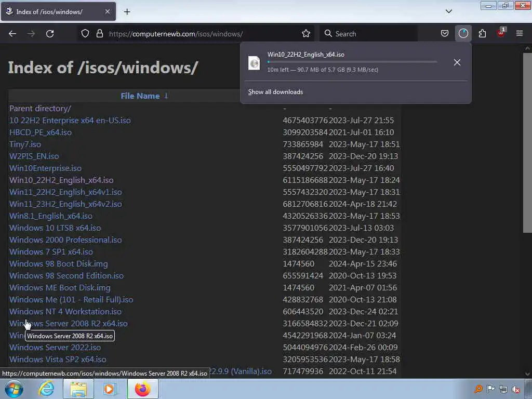Select file size 733865984 of Tiny7.iso
Viewport: 532px width, 399px height.
(x=303, y=144)
